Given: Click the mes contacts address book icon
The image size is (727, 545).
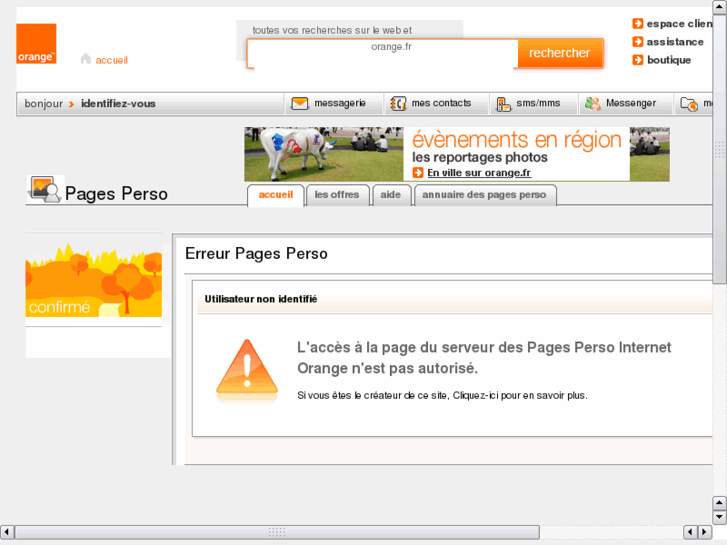Looking at the screenshot, I should (398, 103).
